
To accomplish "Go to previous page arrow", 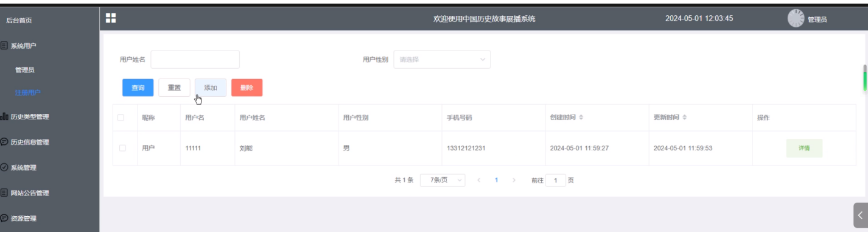I will click(479, 180).
